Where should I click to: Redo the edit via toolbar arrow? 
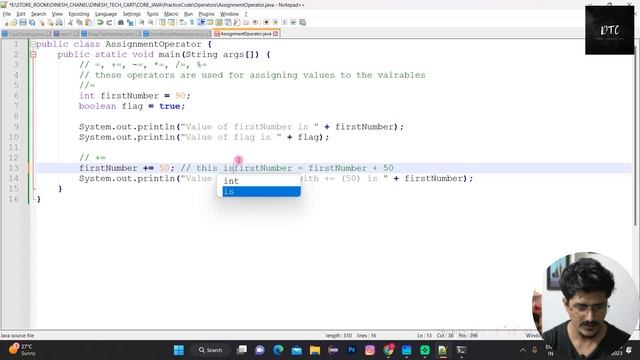(x=109, y=22)
